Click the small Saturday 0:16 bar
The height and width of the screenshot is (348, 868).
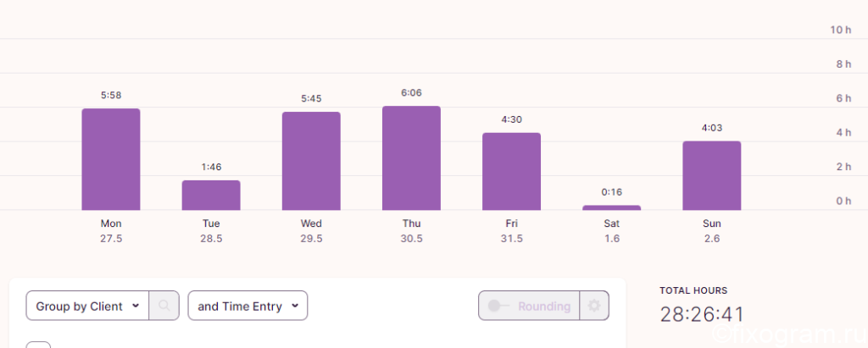[612, 208]
